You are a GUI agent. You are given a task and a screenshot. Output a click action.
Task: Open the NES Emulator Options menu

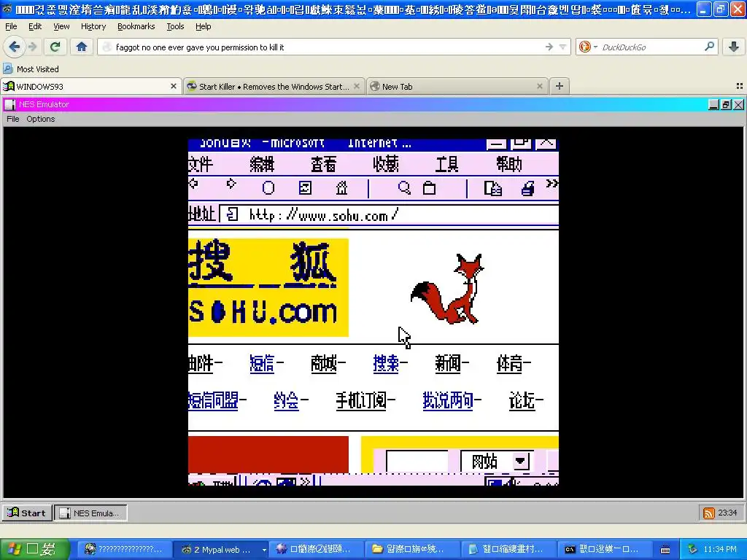click(x=41, y=119)
